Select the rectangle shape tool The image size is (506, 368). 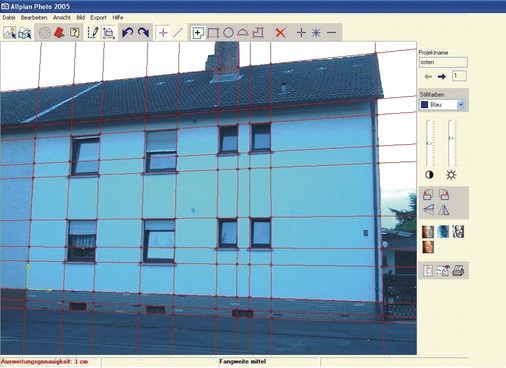coord(213,33)
